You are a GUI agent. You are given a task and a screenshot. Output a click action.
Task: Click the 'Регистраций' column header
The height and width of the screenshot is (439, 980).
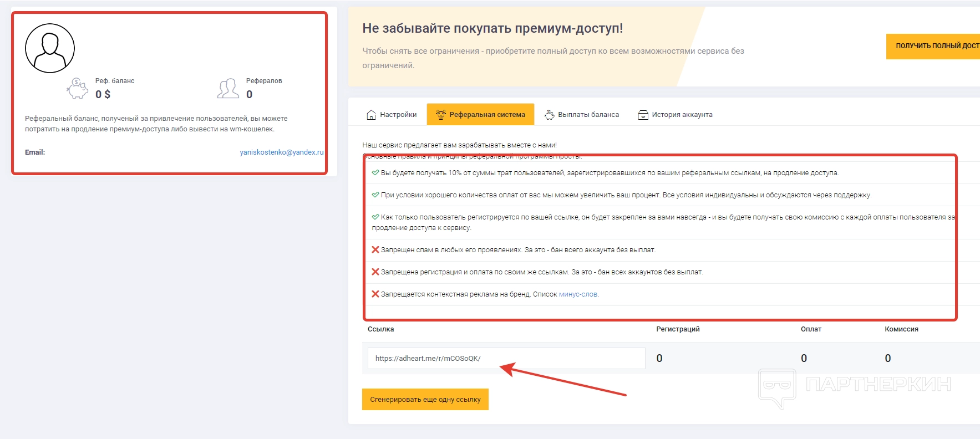click(678, 329)
